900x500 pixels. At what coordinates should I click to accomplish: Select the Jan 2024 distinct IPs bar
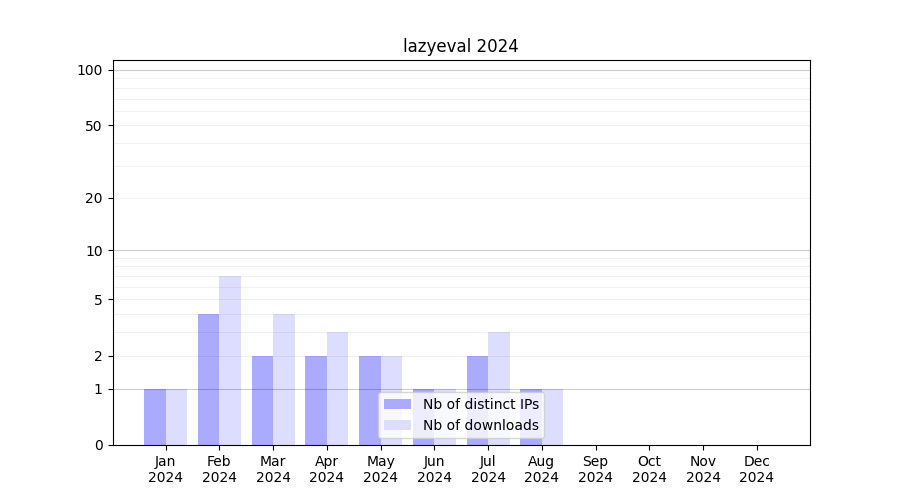[155, 416]
